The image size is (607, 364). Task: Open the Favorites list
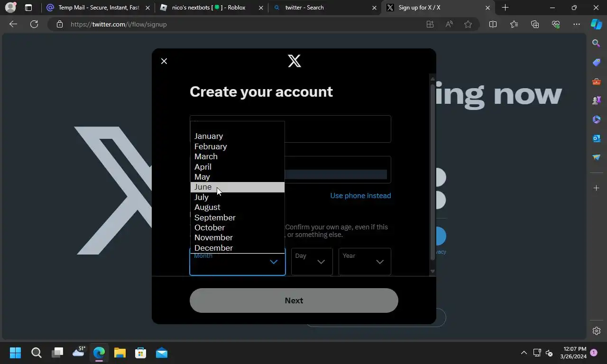514,24
